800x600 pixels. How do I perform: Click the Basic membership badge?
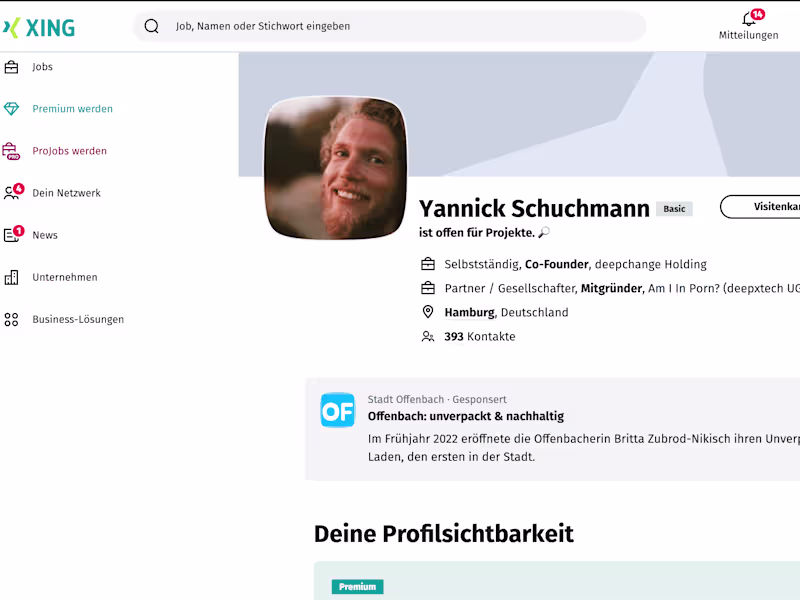674,209
